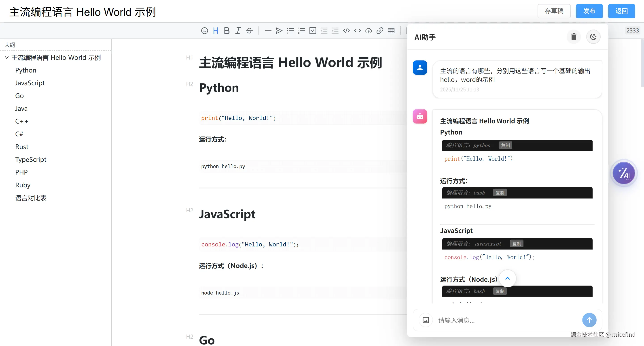
Task: Click the upload cloud icon
Action: pos(369,31)
